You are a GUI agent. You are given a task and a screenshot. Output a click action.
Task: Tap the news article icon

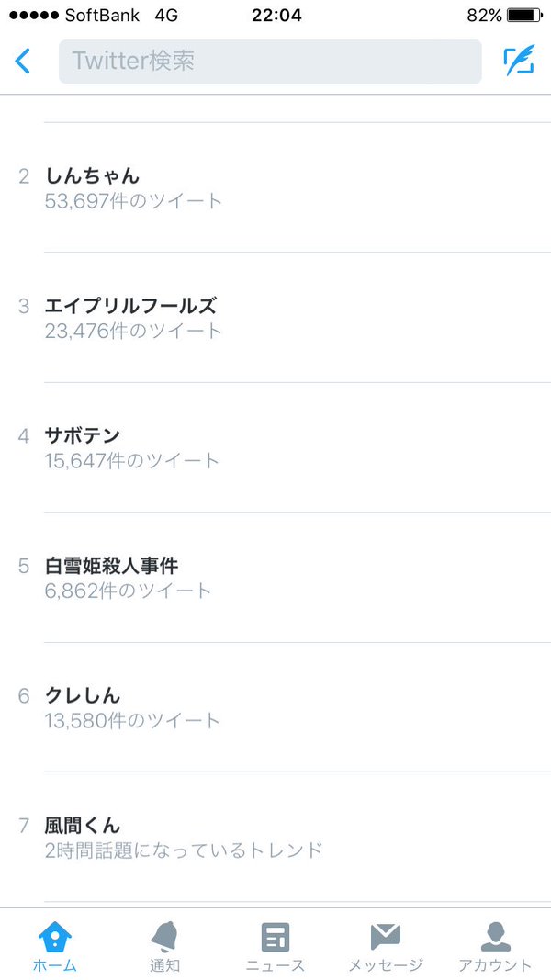pos(275,938)
